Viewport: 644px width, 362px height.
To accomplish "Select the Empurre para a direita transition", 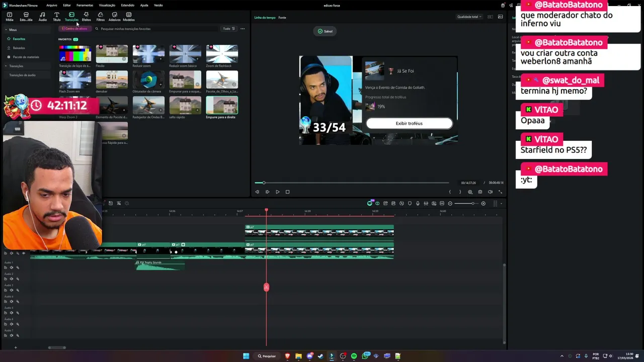I will click(222, 106).
